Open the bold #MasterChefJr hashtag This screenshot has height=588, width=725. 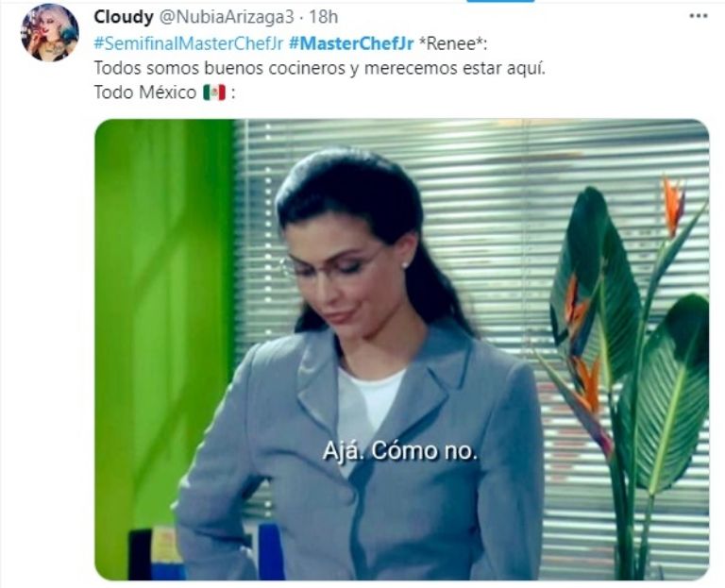(351, 43)
